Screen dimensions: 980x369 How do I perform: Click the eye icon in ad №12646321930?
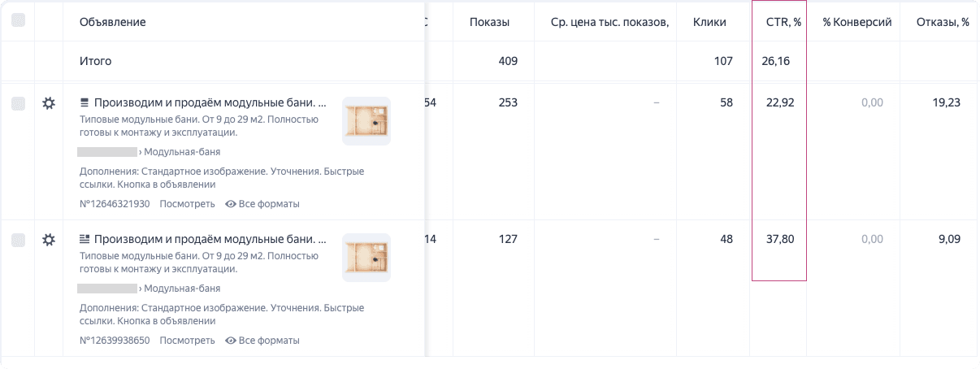pos(231,204)
